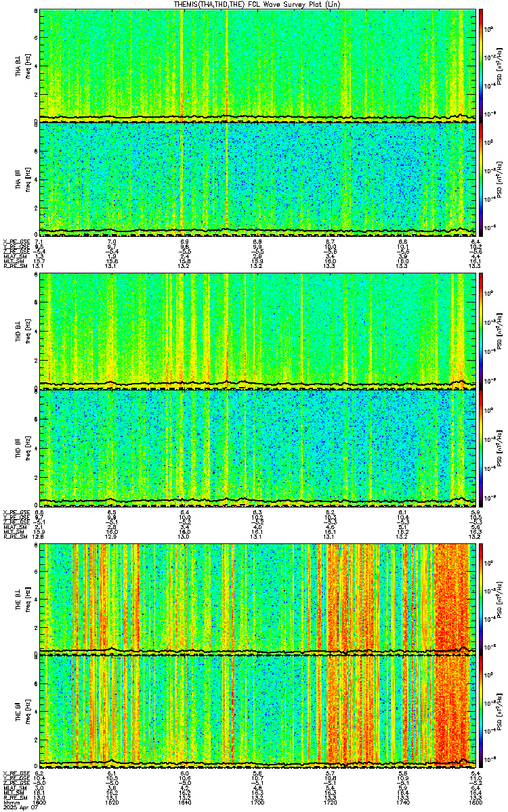Click the THA B-parallel spectrogram panel
The image size is (508, 812).
click(258, 178)
